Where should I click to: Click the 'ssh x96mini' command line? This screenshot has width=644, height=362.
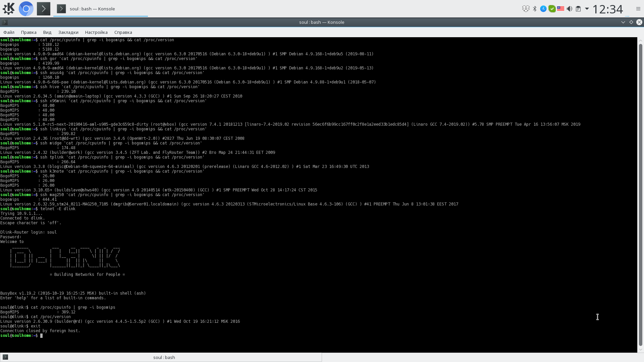tap(104, 101)
